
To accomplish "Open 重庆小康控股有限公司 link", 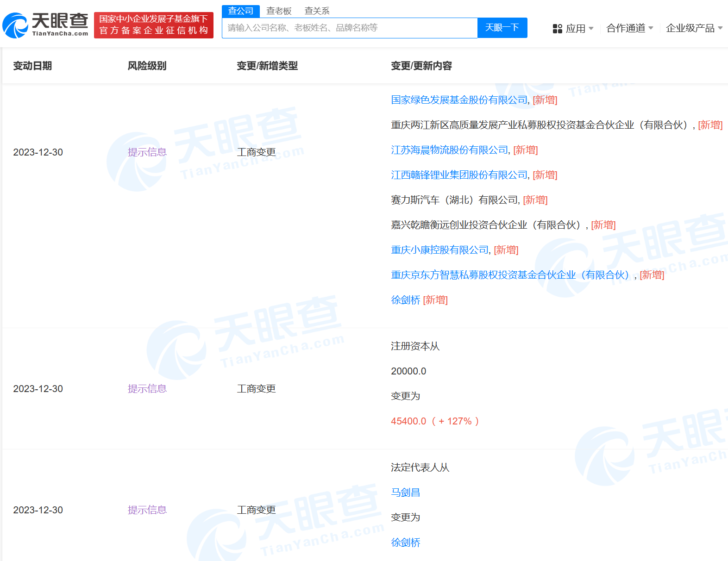I will [439, 250].
